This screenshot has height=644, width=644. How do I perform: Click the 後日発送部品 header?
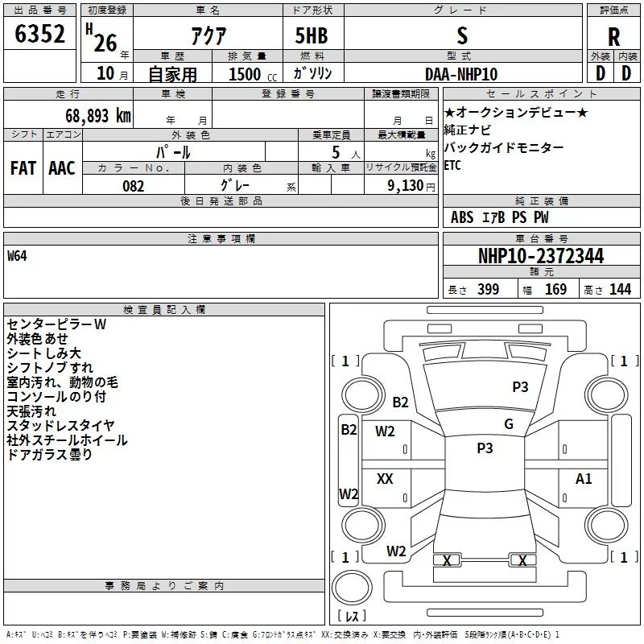click(221, 200)
